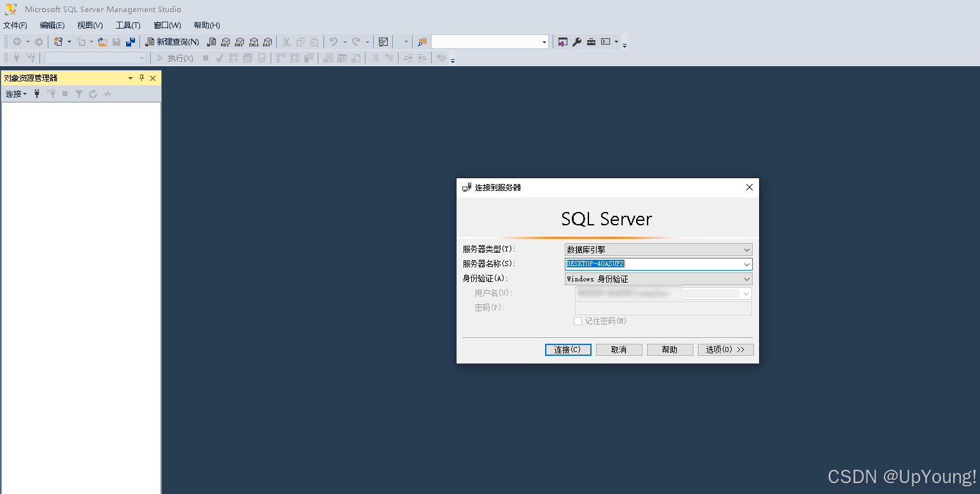
Task: Click the Database Engine Query icon
Action: click(211, 42)
